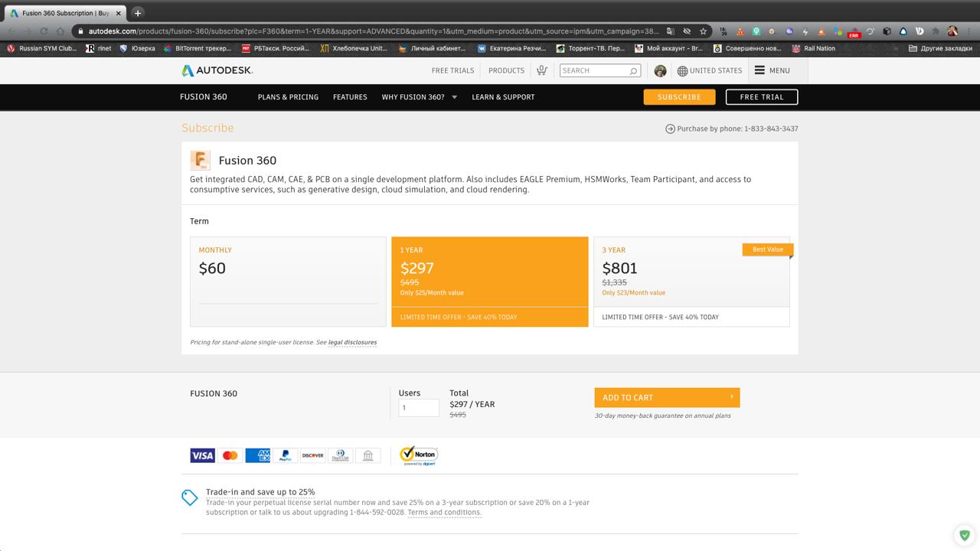Click the Best Value badge
Image resolution: width=980 pixels, height=551 pixels.
pyautogui.click(x=768, y=249)
